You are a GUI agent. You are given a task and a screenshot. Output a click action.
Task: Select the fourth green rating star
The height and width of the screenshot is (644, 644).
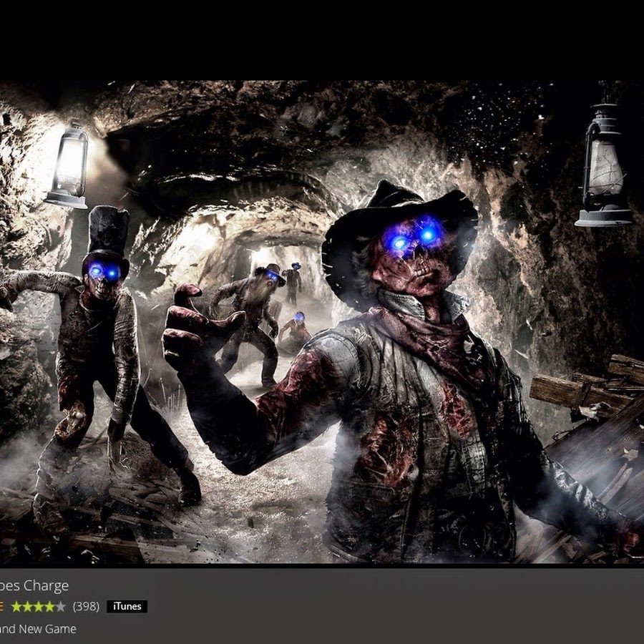coord(49,606)
